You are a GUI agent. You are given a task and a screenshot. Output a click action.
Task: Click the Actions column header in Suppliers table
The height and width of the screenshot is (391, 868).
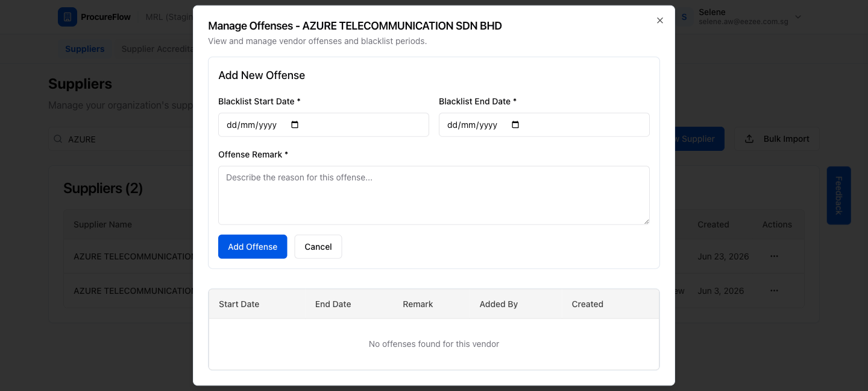(x=777, y=224)
